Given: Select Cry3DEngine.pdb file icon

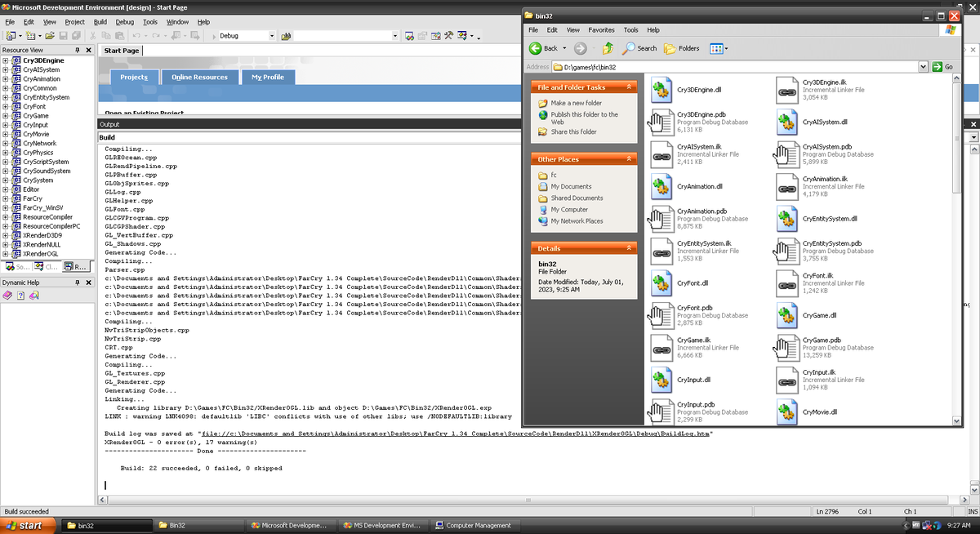Looking at the screenshot, I should click(x=661, y=122).
